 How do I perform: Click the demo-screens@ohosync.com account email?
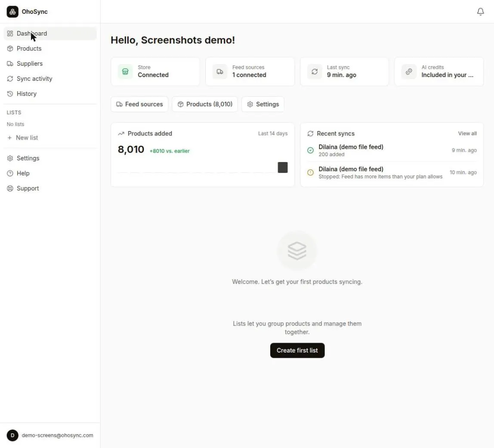point(57,436)
